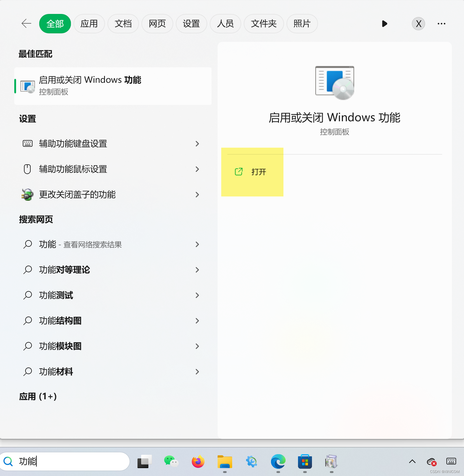Open the three-dots more options menu

(x=442, y=24)
